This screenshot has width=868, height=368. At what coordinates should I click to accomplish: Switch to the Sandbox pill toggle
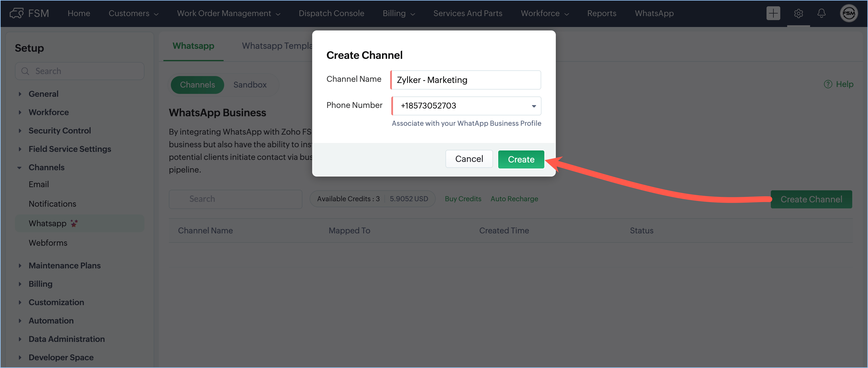point(250,85)
